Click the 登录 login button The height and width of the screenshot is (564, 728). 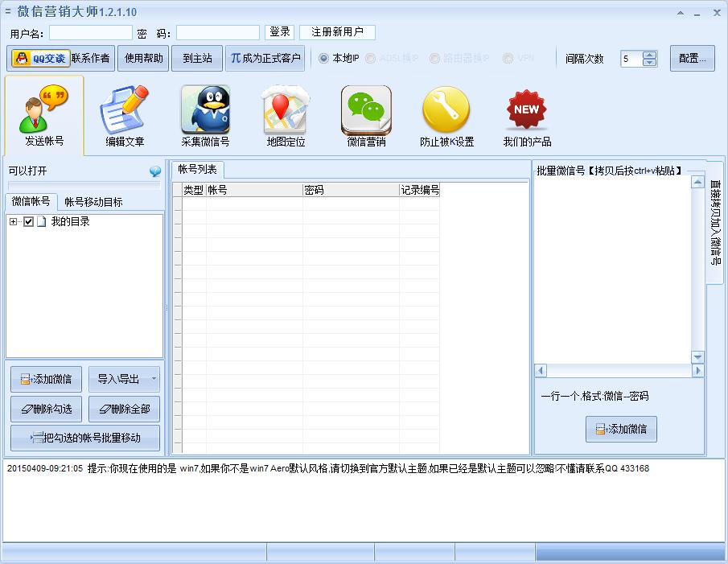pyautogui.click(x=280, y=32)
